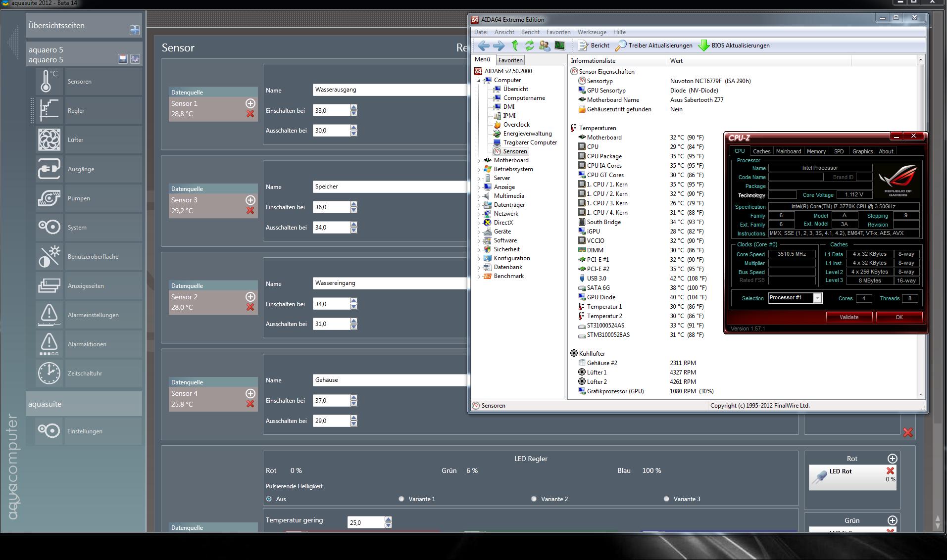The width and height of the screenshot is (947, 560).
Task: Select Variante 1 pulsing brightness option
Action: [x=401, y=499]
